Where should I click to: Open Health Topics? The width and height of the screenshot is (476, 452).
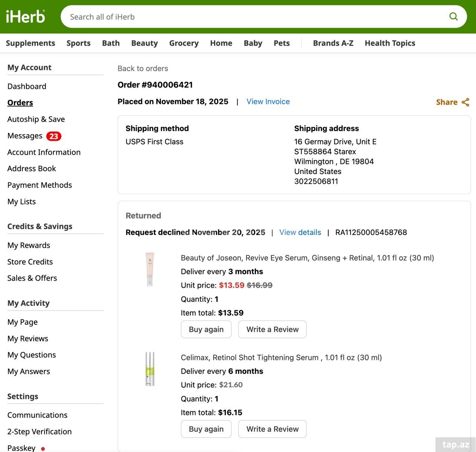click(390, 43)
